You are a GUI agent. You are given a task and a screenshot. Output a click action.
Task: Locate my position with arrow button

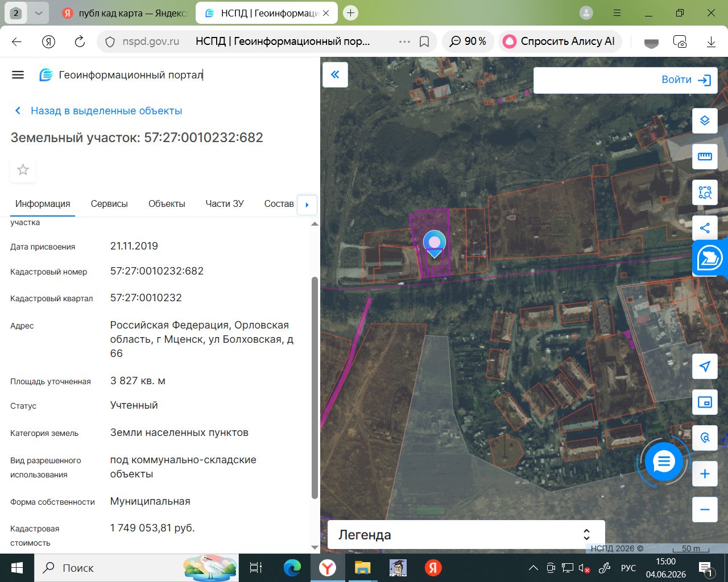705,366
